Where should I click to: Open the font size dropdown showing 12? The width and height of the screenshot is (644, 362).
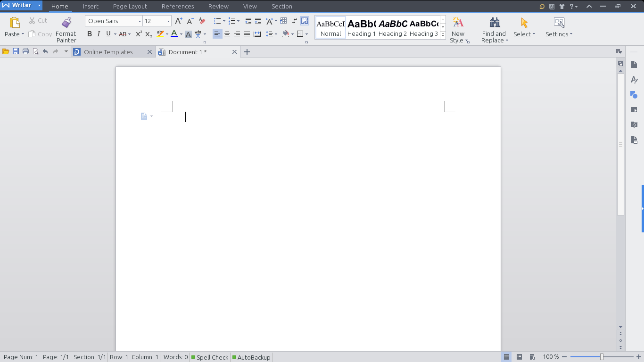(x=168, y=21)
